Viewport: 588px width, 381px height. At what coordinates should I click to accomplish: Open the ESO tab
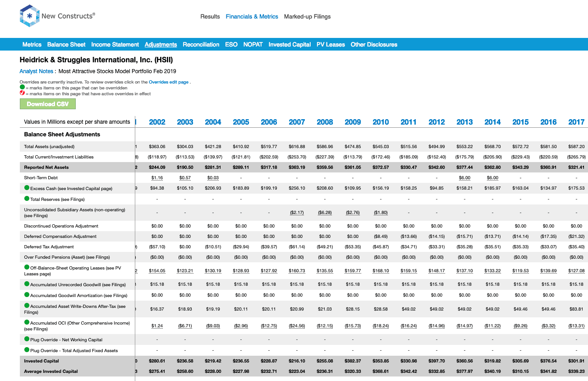(231, 44)
